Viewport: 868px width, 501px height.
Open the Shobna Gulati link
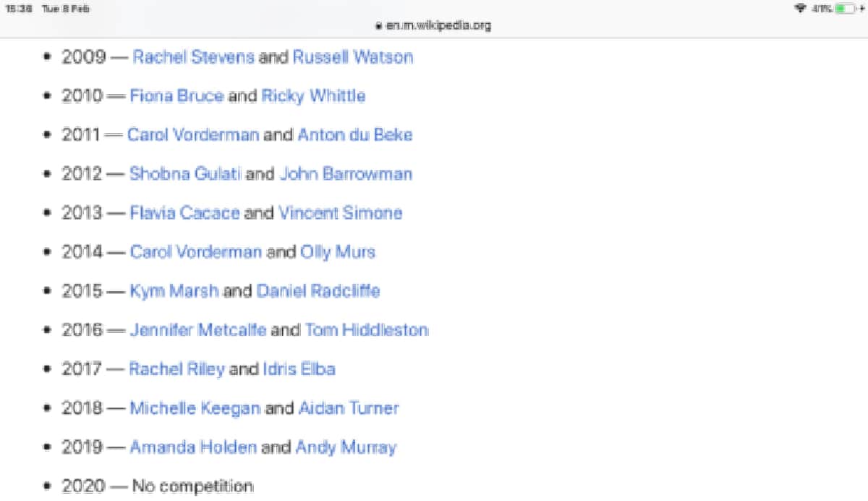click(x=185, y=174)
